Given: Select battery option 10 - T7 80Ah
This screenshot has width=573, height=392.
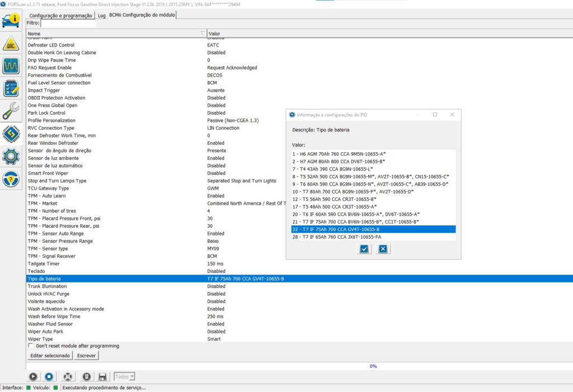Looking at the screenshot, I should click(x=373, y=191).
